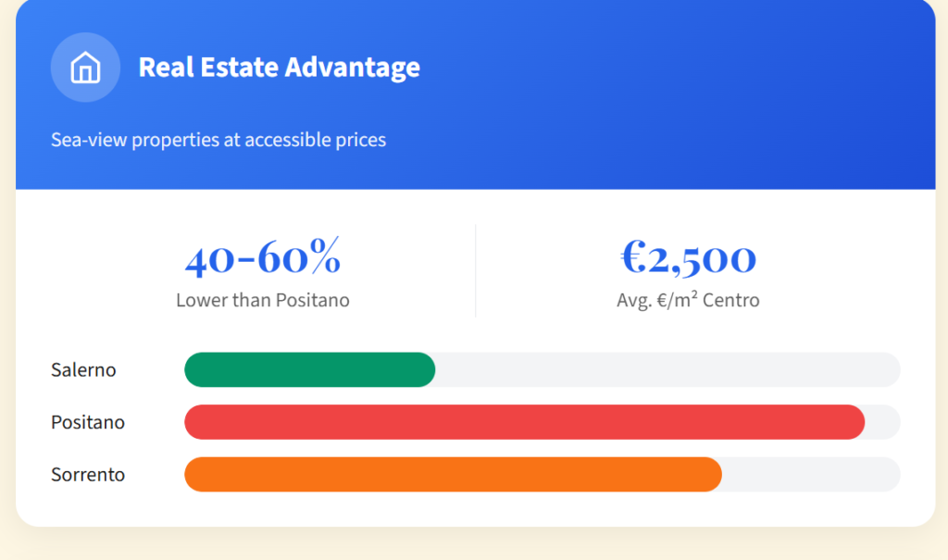Viewport: 948px width, 560px height.
Task: Click the white card area beside Salerno label
Action: click(x=148, y=370)
